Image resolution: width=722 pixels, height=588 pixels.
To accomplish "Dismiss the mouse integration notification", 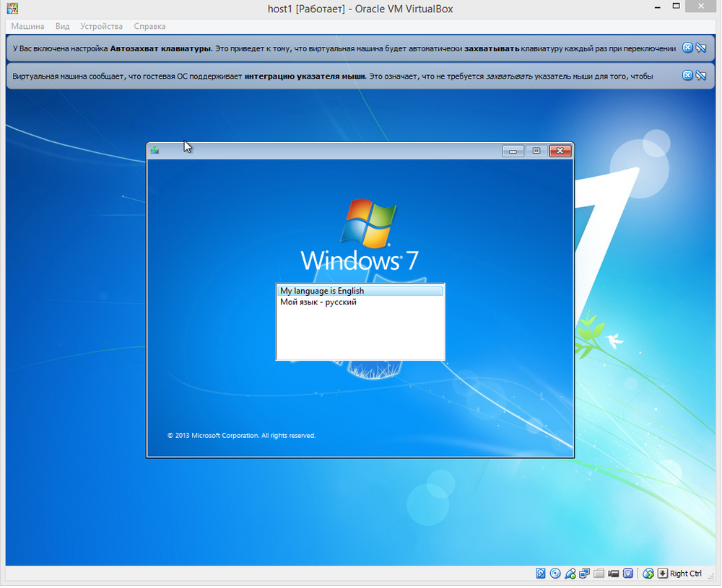I will (687, 75).
